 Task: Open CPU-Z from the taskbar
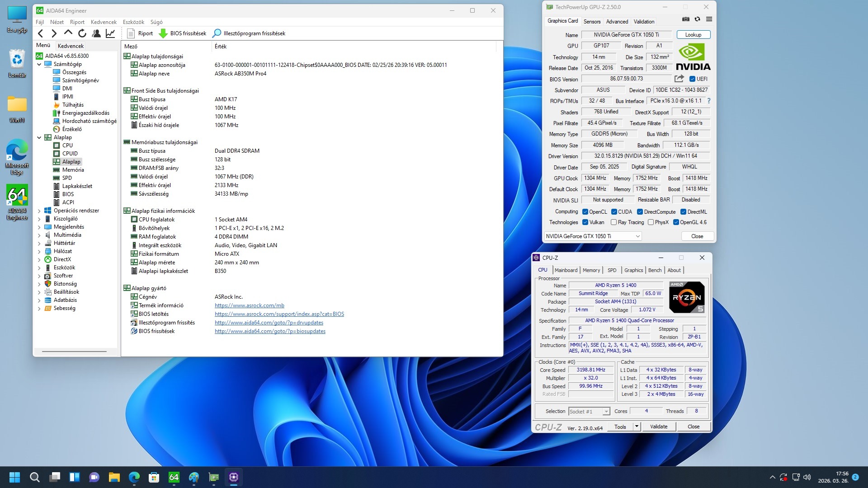coord(234,477)
